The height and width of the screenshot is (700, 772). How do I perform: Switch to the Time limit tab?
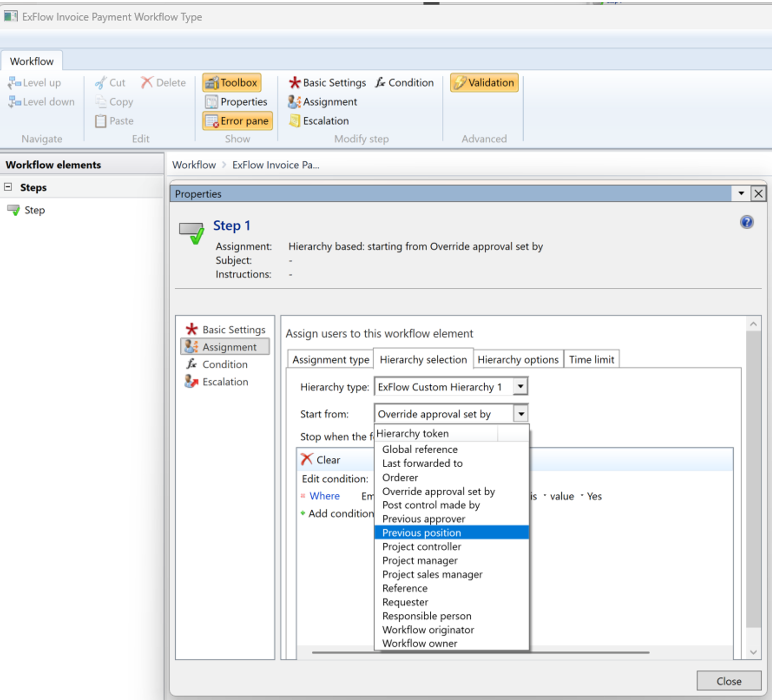pyautogui.click(x=592, y=359)
